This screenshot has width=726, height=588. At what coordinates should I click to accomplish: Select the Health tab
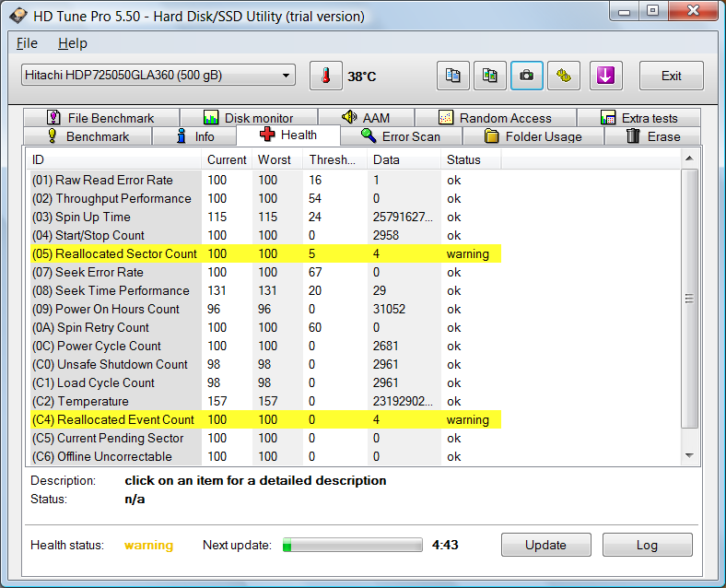tap(288, 135)
